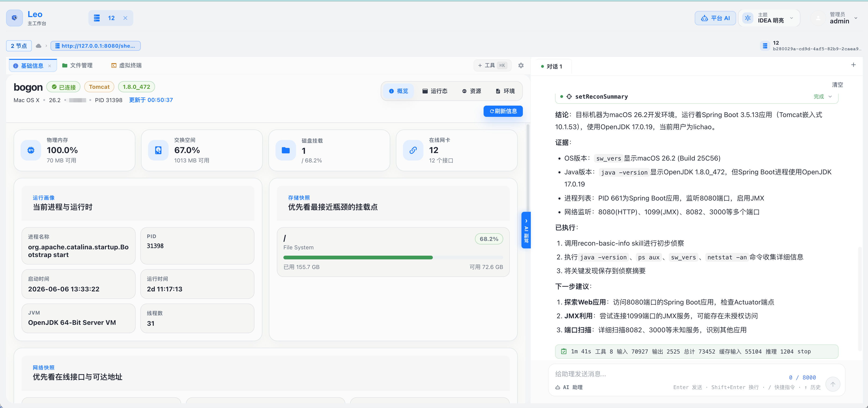Click the server icon beside session ID
This screenshot has height=408, width=868.
coord(765,46)
